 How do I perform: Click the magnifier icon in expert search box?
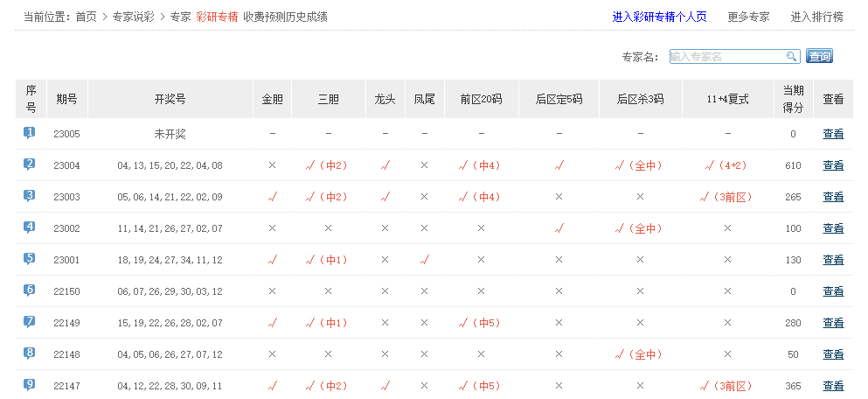pos(792,57)
